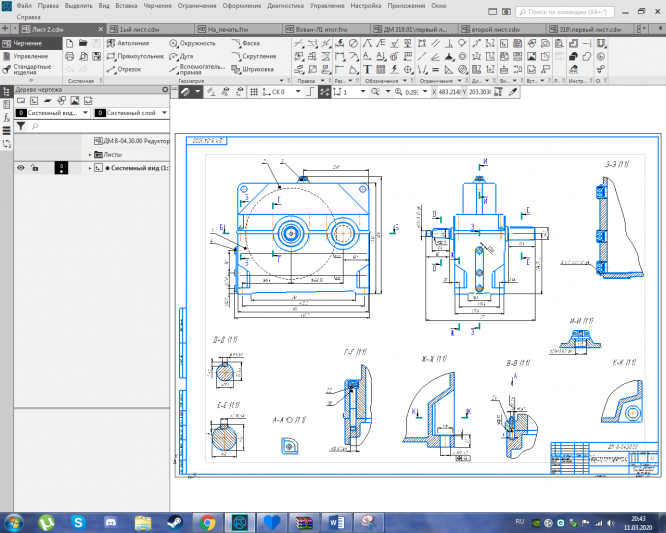Click the Стандартные изделия button
The height and width of the screenshot is (533, 666).
pos(30,71)
